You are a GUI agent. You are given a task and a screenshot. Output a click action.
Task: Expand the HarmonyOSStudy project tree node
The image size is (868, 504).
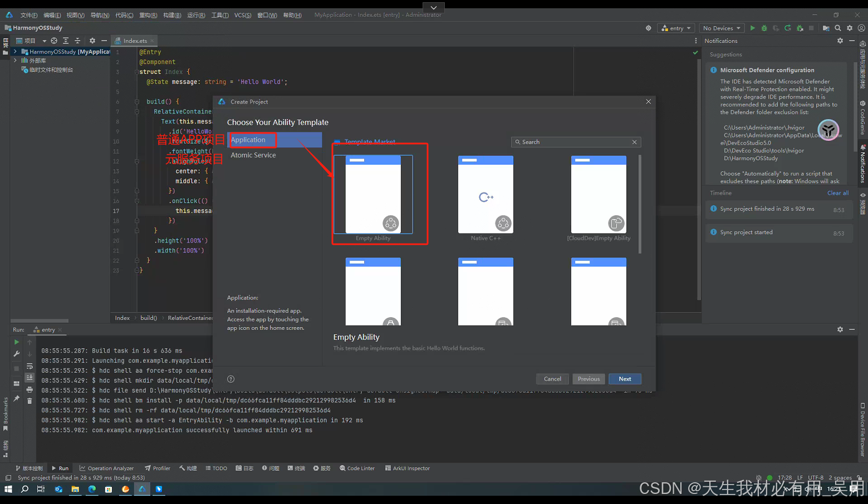[15, 51]
